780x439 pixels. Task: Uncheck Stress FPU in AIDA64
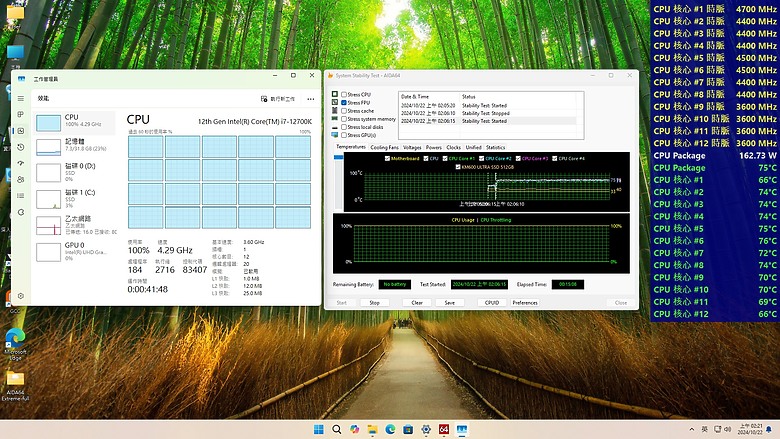(344, 102)
